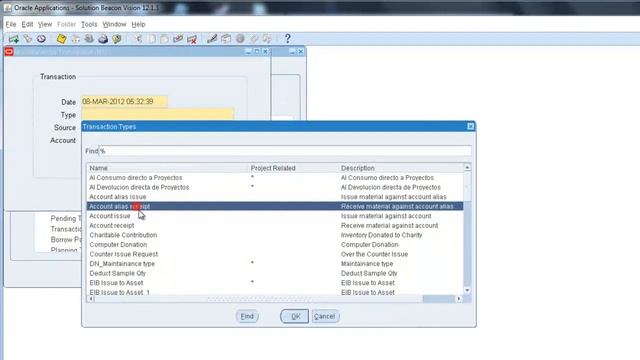Select 'Account receipt' row
The image size is (640, 360).
click(275, 226)
